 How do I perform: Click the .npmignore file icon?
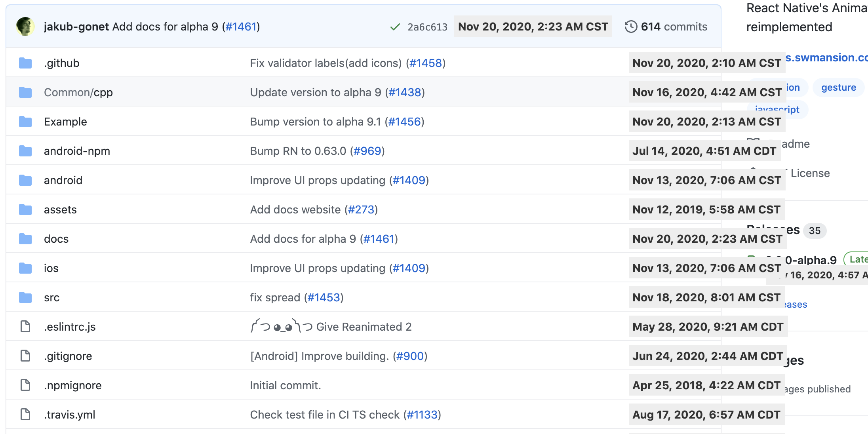(x=25, y=385)
